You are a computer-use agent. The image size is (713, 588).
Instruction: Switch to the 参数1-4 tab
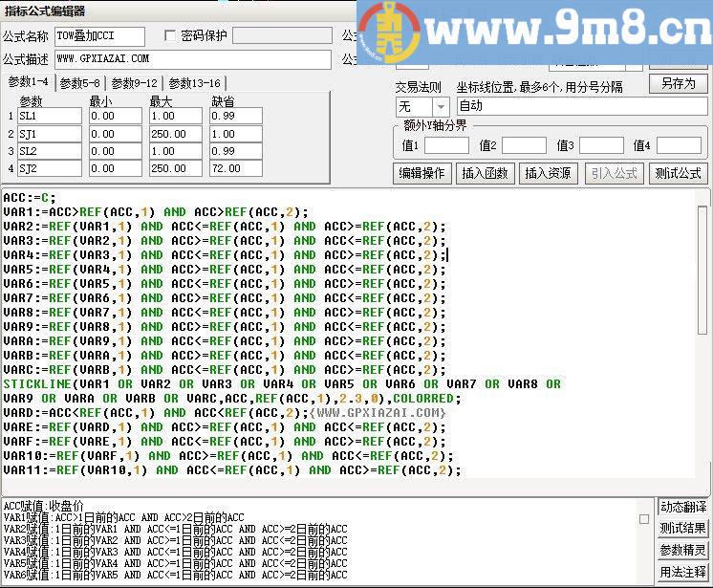pos(28,82)
